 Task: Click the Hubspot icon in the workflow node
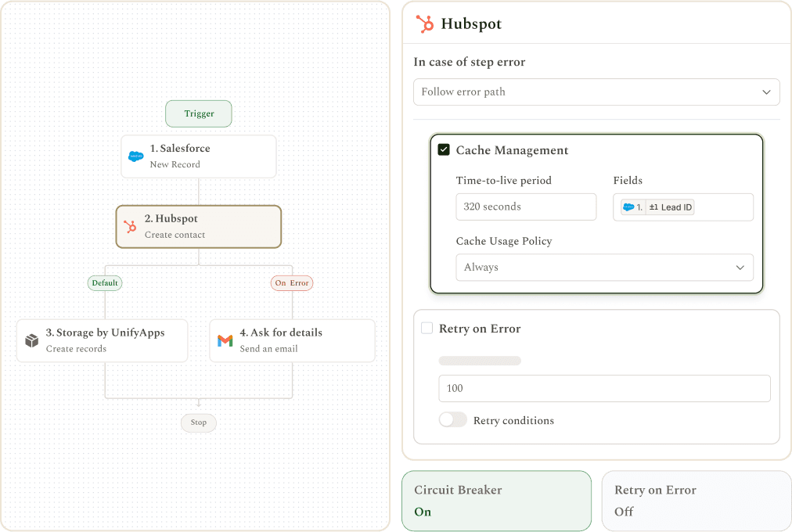pos(131,227)
